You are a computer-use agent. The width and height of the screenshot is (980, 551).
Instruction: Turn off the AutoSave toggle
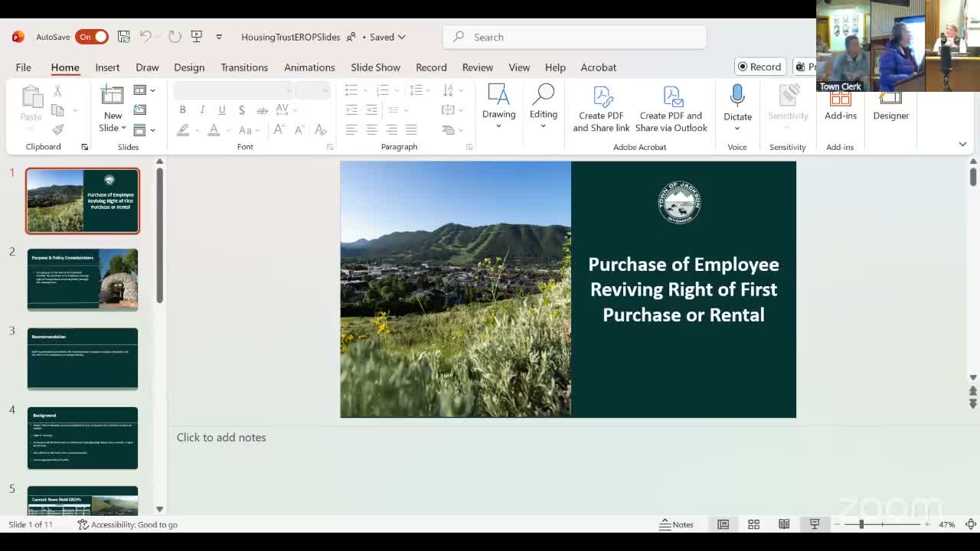click(x=91, y=37)
